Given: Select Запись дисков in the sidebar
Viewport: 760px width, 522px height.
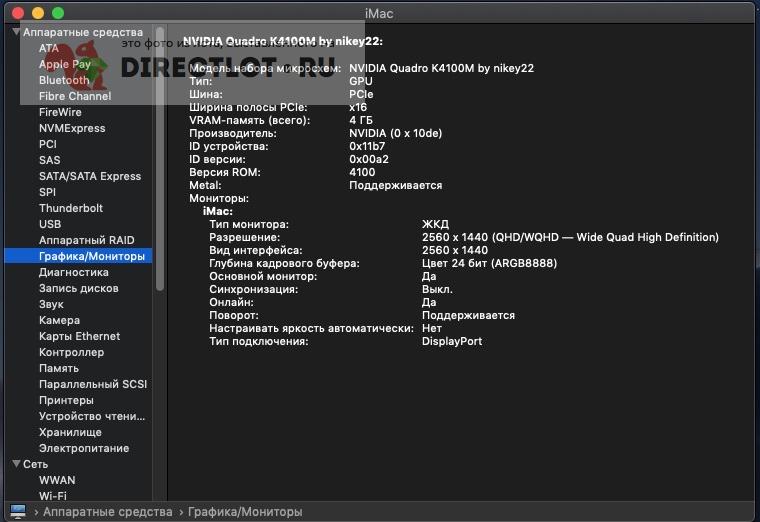Looking at the screenshot, I should [79, 288].
